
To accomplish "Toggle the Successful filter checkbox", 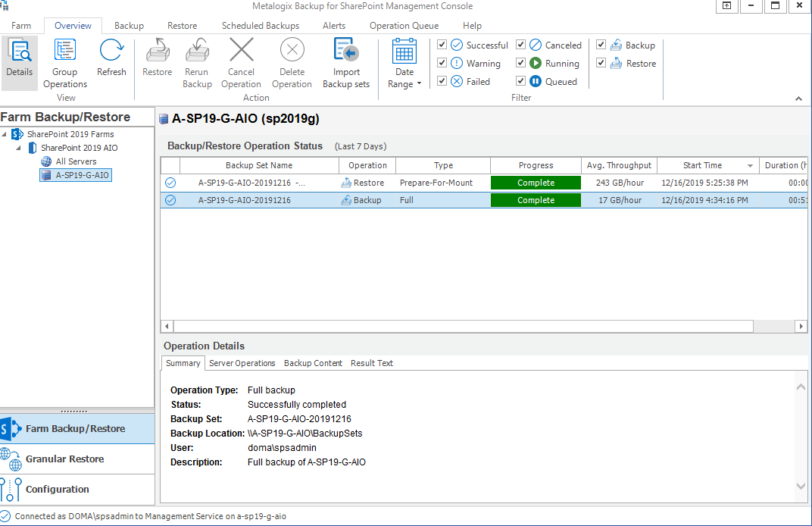I will [442, 45].
